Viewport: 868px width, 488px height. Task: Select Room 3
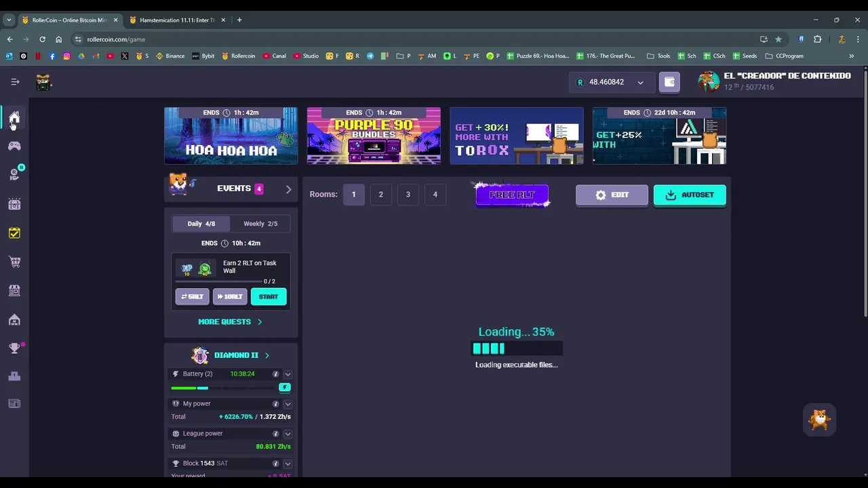click(408, 195)
